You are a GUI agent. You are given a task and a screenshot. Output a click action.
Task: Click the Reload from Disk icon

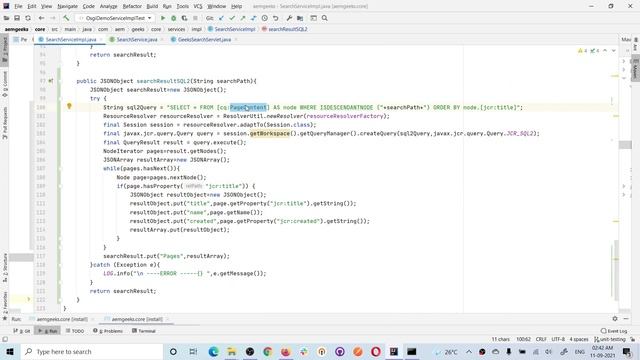coord(28,18)
